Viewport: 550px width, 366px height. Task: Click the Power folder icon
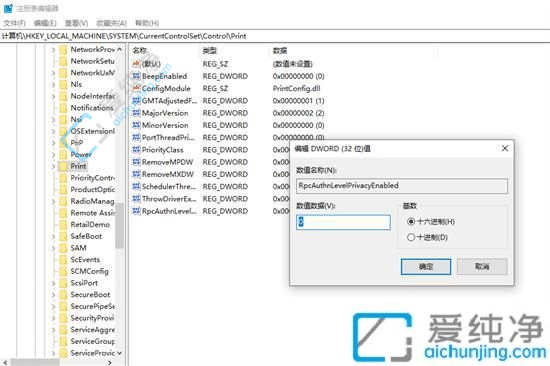point(63,154)
